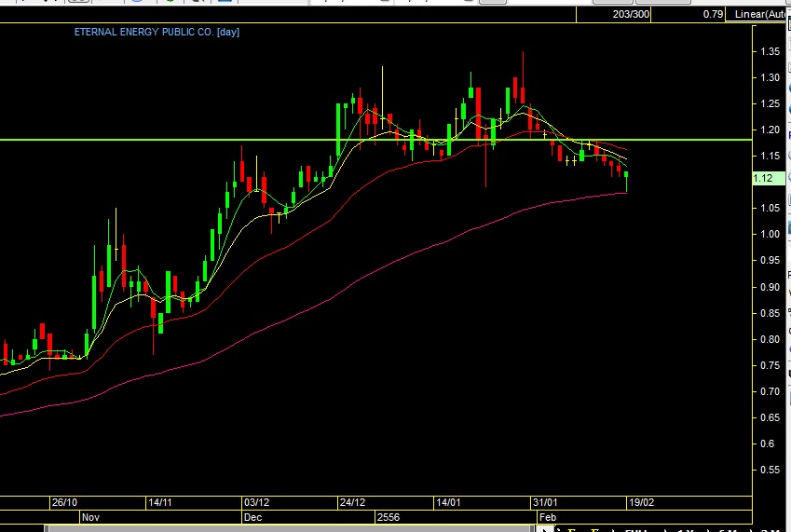
Task: Click the Dec month label
Action: pyautogui.click(x=252, y=517)
